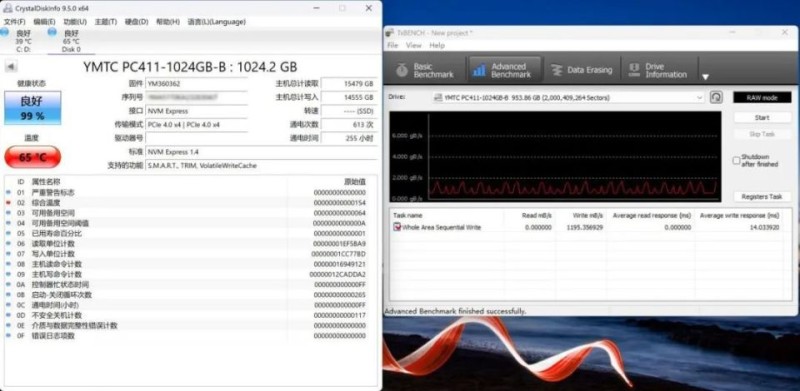This screenshot has width=800, height=391.
Task: Select the Disk 0 status icon
Action: pos(52,32)
